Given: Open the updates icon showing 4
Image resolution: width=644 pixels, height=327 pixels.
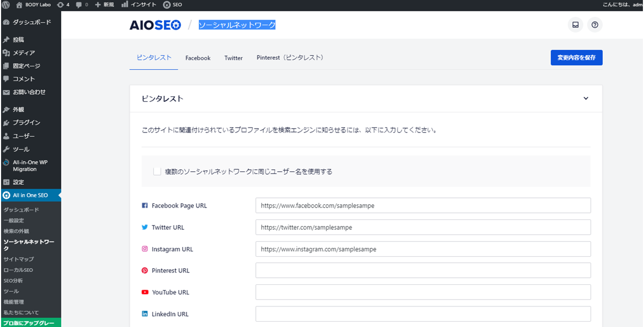Looking at the screenshot, I should coord(63,5).
